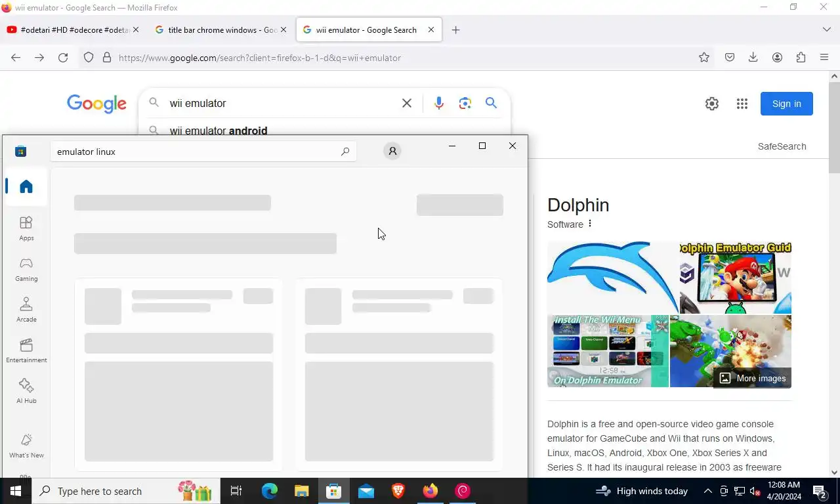
Task: Reload the current Firefox page
Action: point(63,58)
